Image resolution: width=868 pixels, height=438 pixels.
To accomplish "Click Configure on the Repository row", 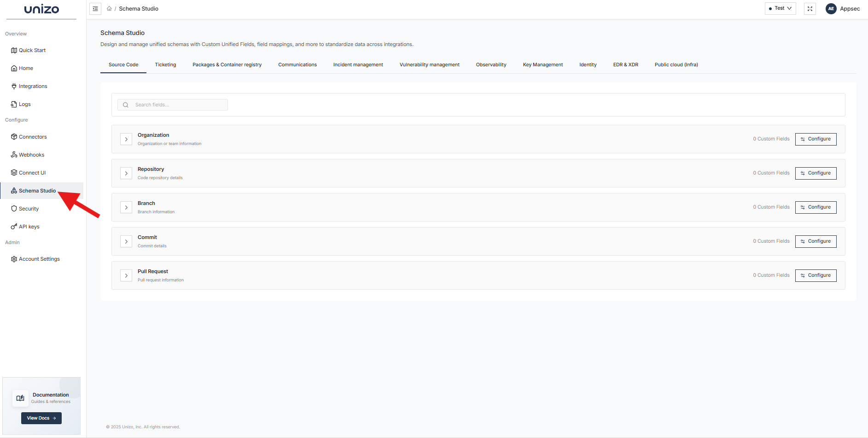I will tap(816, 173).
